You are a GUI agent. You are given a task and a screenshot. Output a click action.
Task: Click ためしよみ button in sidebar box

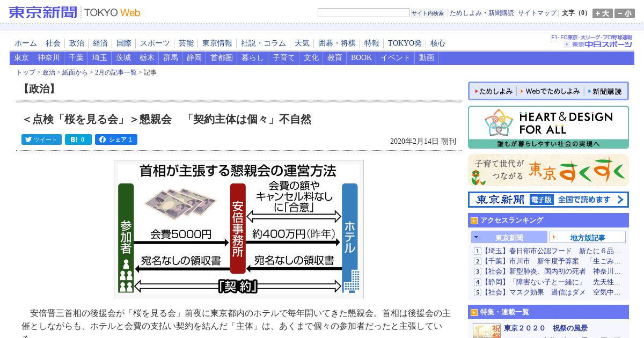pos(494,91)
